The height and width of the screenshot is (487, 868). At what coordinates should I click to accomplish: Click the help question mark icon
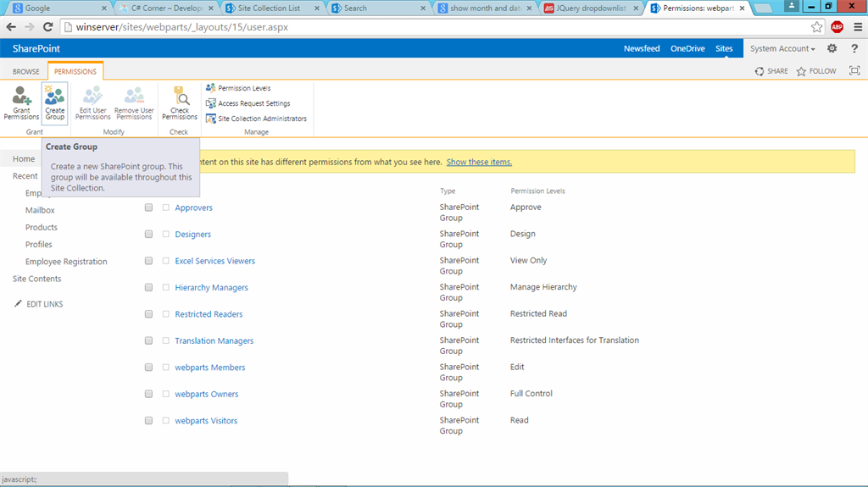pyautogui.click(x=854, y=49)
